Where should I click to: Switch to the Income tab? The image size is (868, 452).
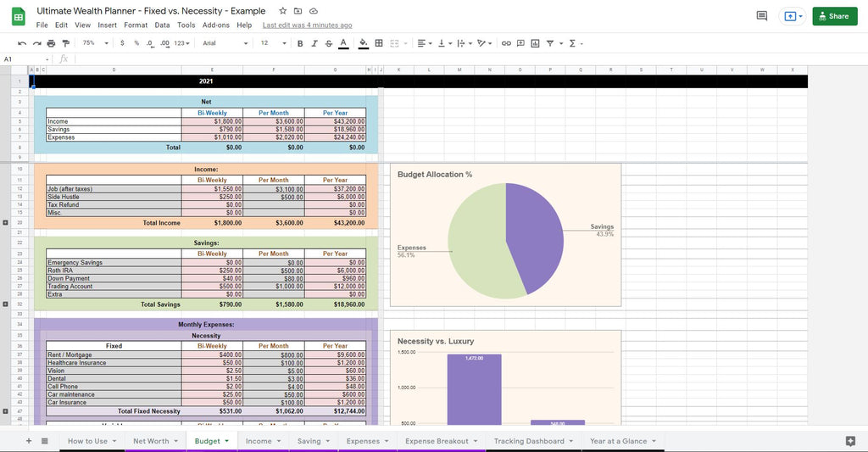(x=259, y=441)
